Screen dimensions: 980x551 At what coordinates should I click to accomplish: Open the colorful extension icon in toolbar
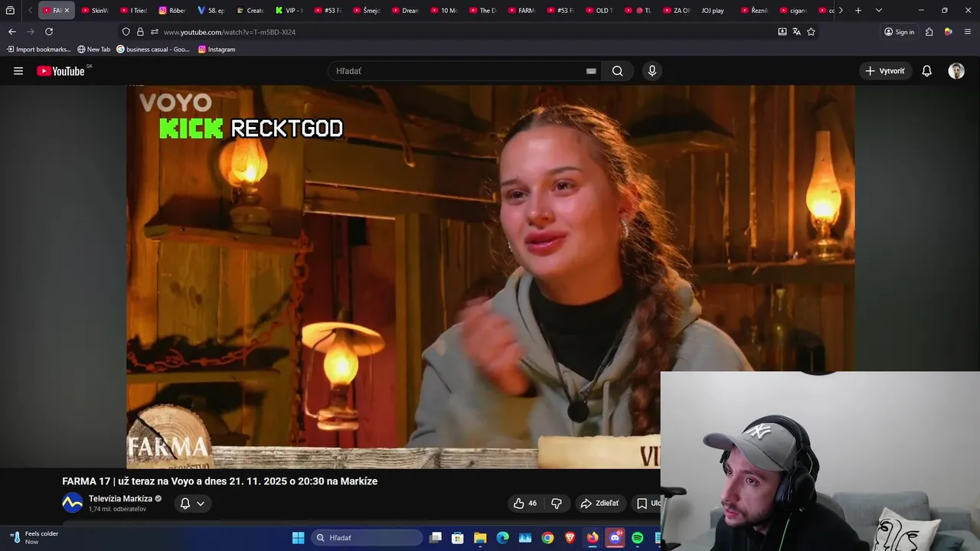point(948,32)
